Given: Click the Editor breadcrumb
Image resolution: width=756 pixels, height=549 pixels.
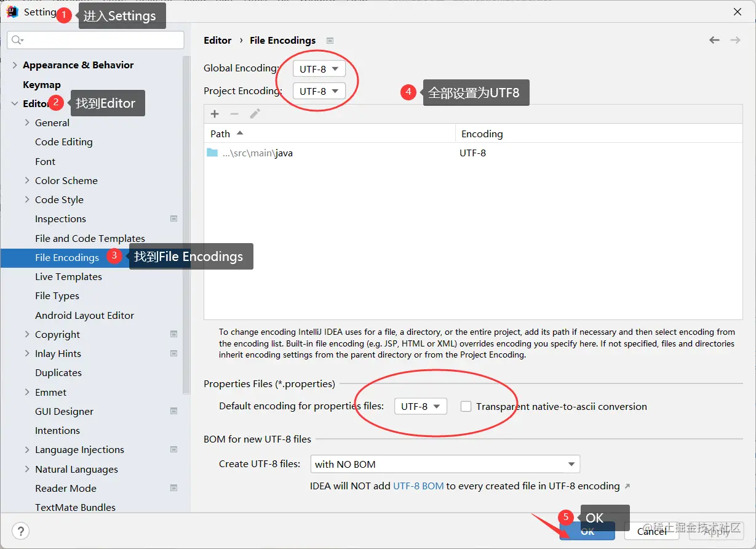Looking at the screenshot, I should click(x=218, y=40).
